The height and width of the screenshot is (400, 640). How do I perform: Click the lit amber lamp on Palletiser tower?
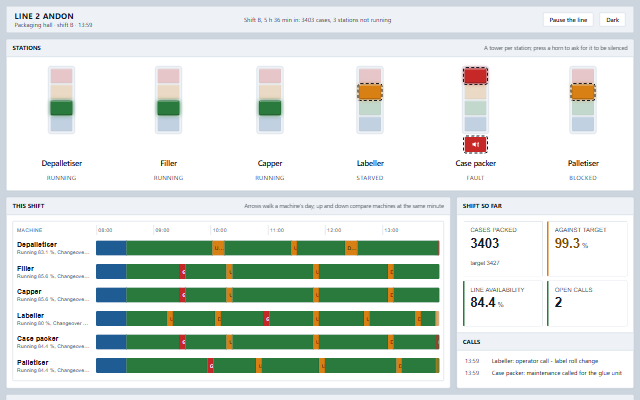(583, 92)
